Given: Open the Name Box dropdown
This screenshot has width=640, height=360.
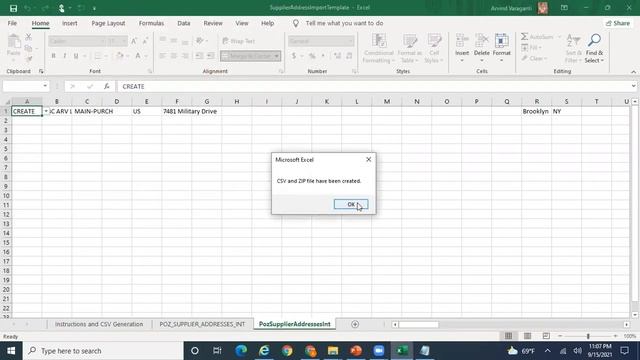Looking at the screenshot, I should [x=45, y=86].
